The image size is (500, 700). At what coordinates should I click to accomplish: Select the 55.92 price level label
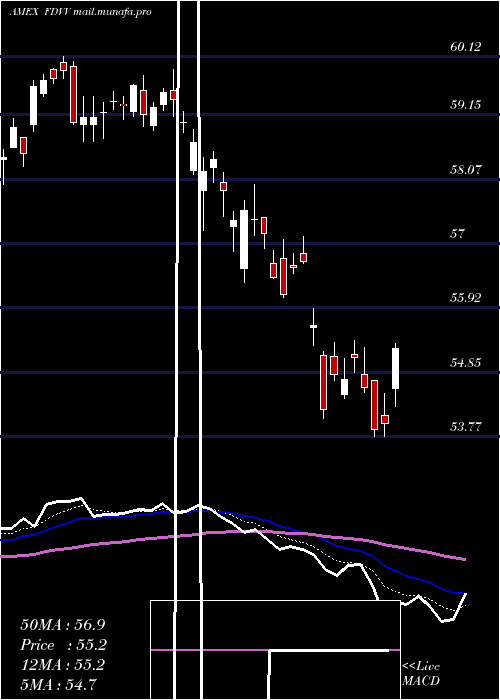(x=466, y=297)
